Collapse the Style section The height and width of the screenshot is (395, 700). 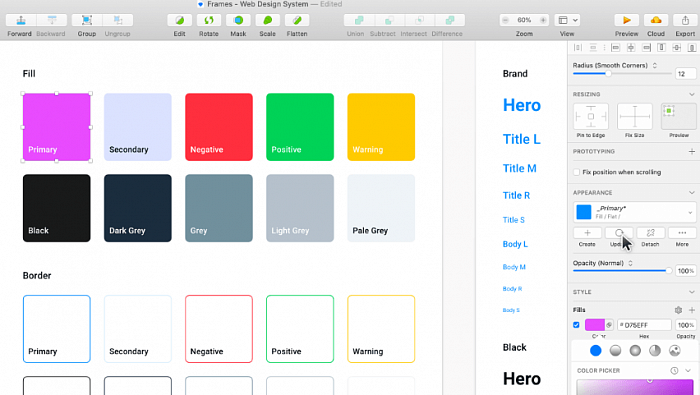click(692, 292)
